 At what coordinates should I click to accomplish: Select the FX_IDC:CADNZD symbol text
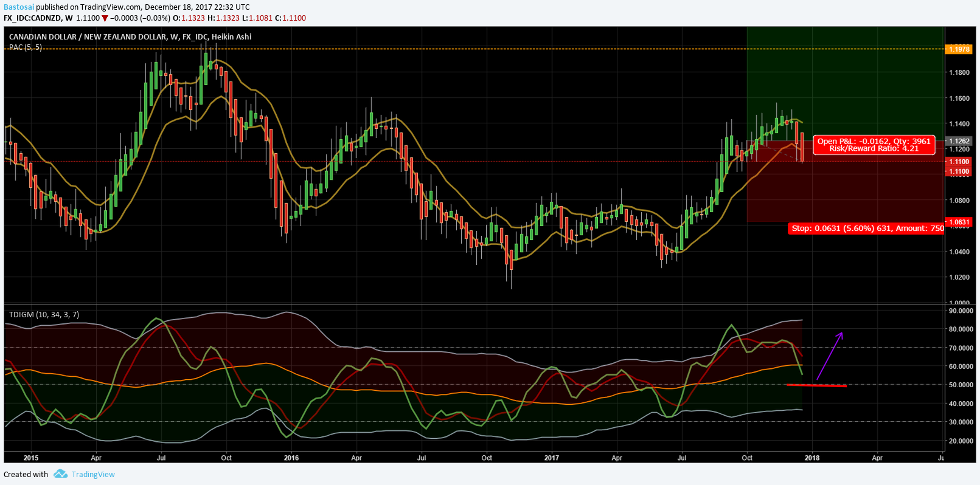point(32,18)
